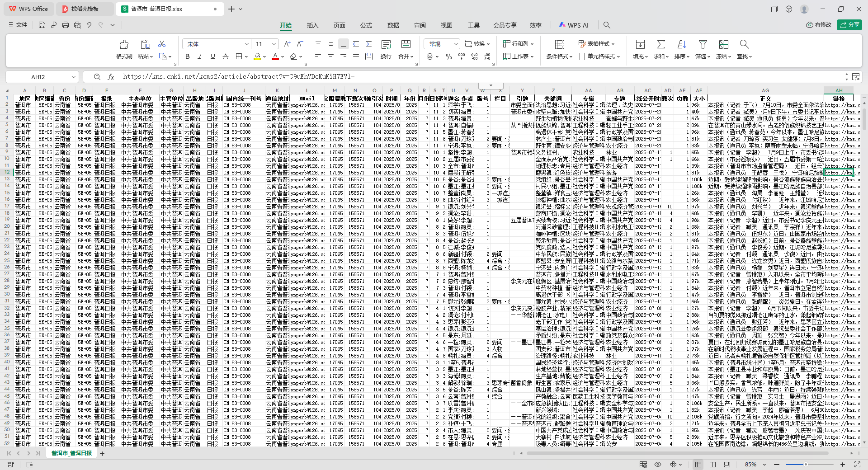The height and width of the screenshot is (470, 868).
Task: Toggle Underline formatting
Action: [x=213, y=56]
